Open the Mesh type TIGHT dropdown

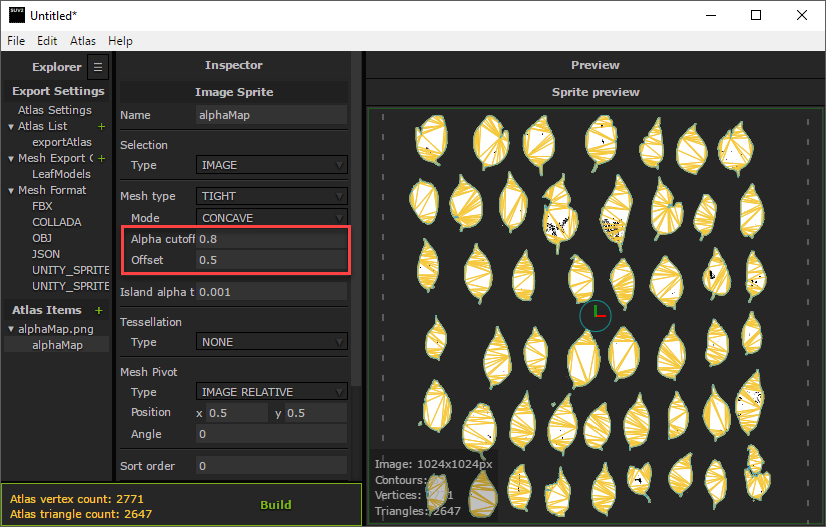point(272,196)
